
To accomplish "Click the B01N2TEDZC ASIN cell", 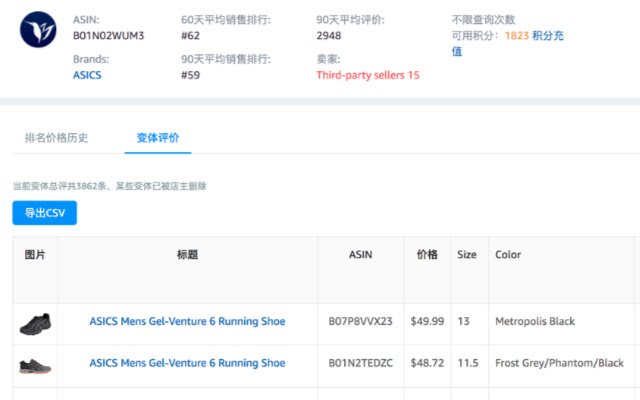I will (360, 363).
